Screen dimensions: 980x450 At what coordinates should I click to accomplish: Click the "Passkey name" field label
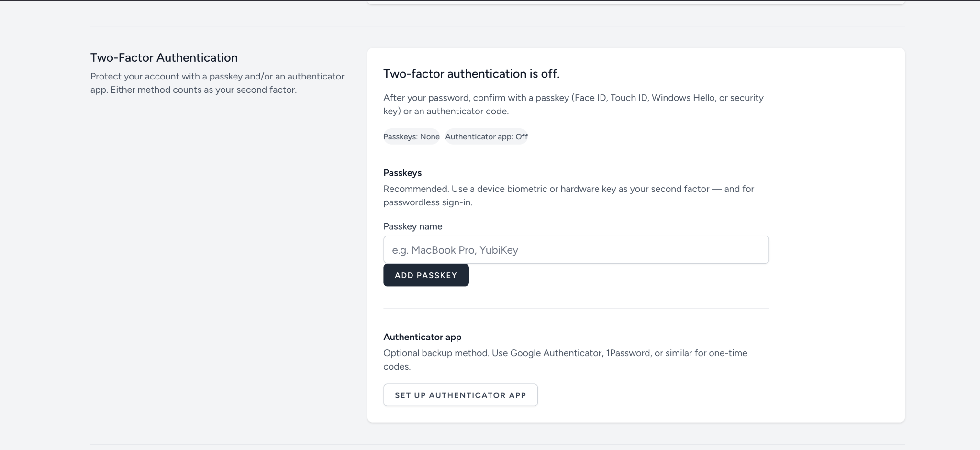point(412,226)
